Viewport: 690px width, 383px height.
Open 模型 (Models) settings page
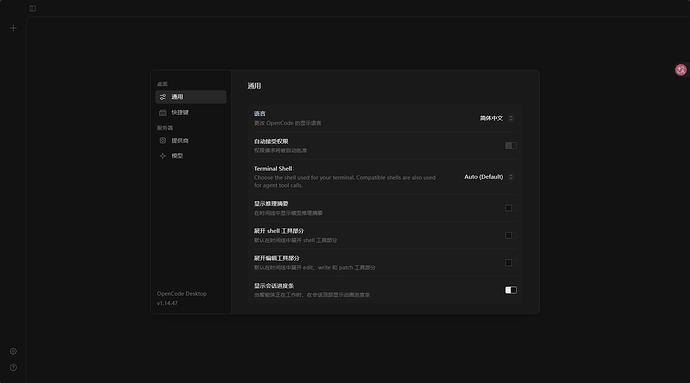pos(191,156)
